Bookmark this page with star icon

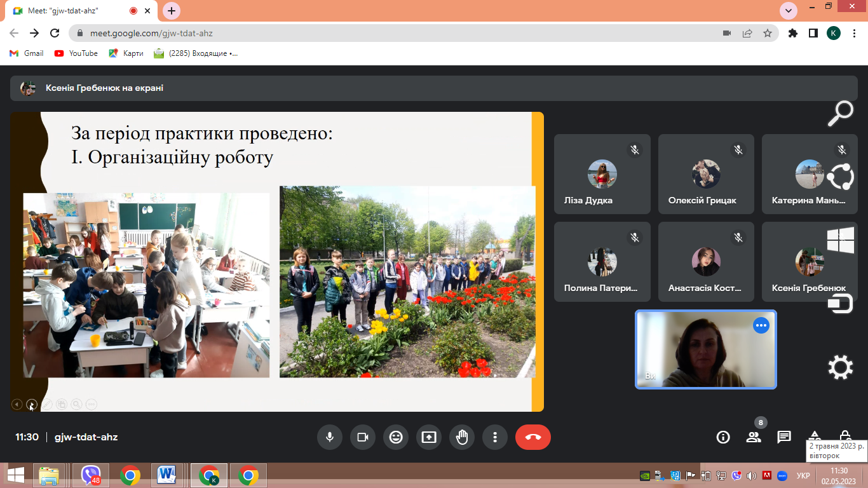pos(768,33)
